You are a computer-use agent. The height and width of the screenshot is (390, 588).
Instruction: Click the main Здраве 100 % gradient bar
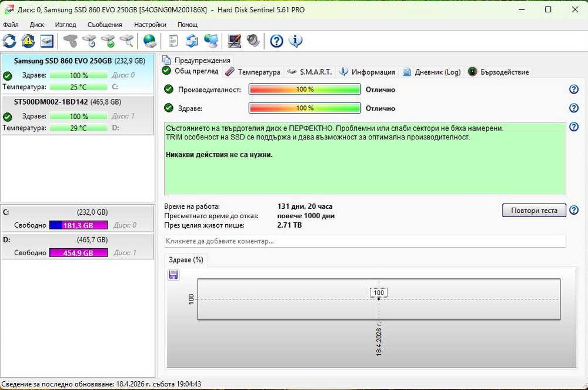point(305,108)
